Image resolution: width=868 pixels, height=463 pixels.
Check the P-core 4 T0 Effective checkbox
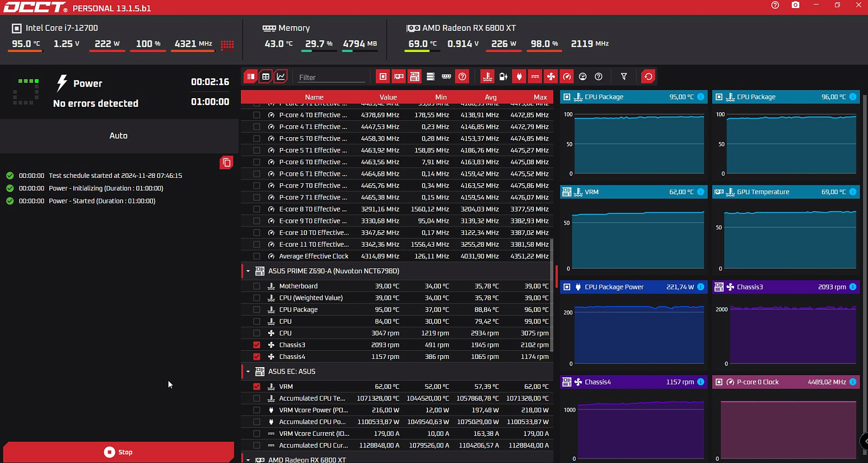click(x=257, y=115)
